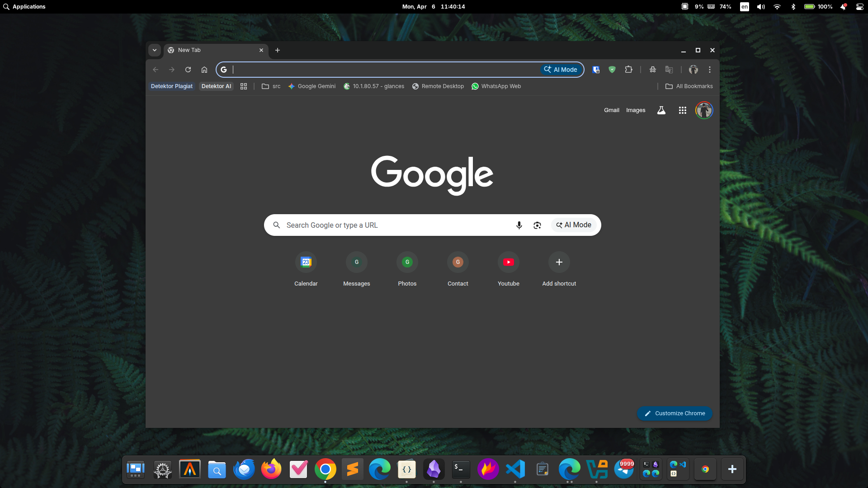Open the Google apps grid
The height and width of the screenshot is (488, 868).
tap(682, 110)
